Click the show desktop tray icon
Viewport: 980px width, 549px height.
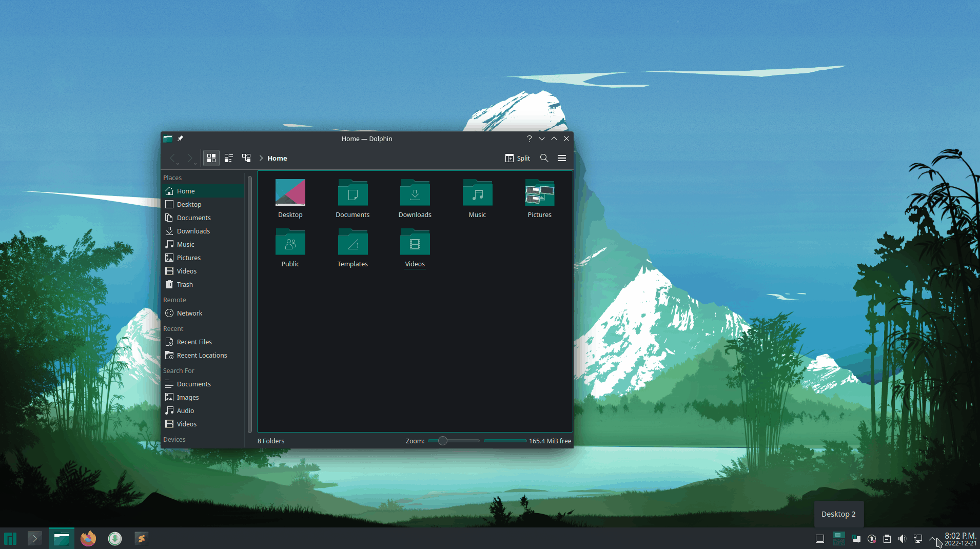820,539
